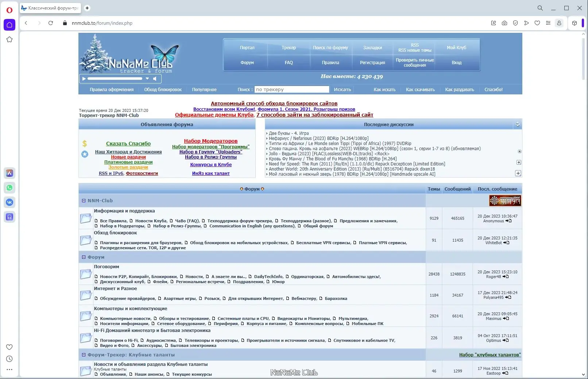Open a new browser tab

tap(87, 8)
